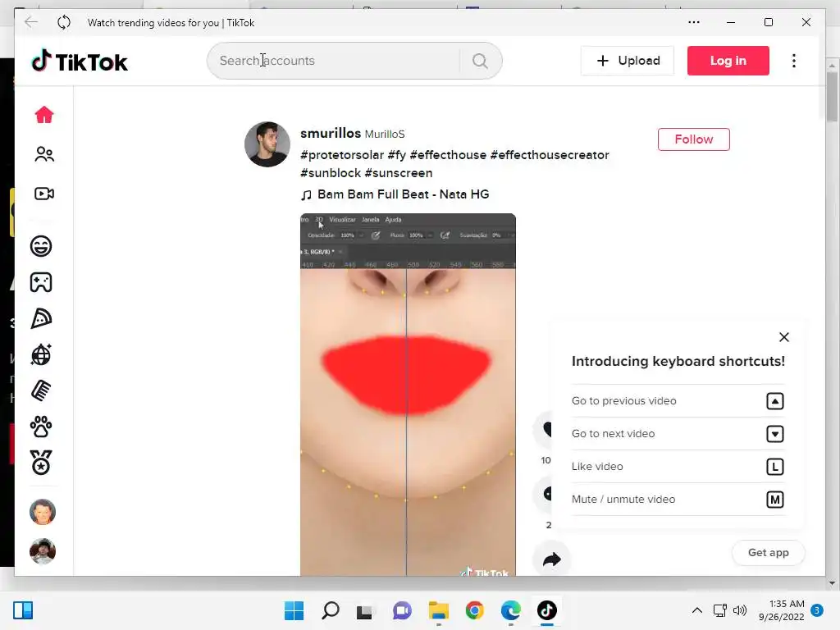Open Task View on the taskbar

(x=365, y=610)
